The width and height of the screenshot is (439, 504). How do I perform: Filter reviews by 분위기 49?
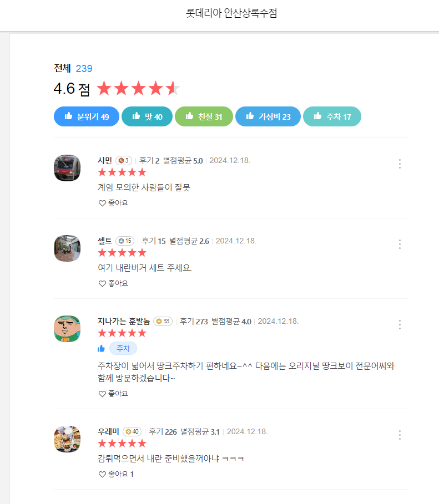pyautogui.click(x=87, y=116)
